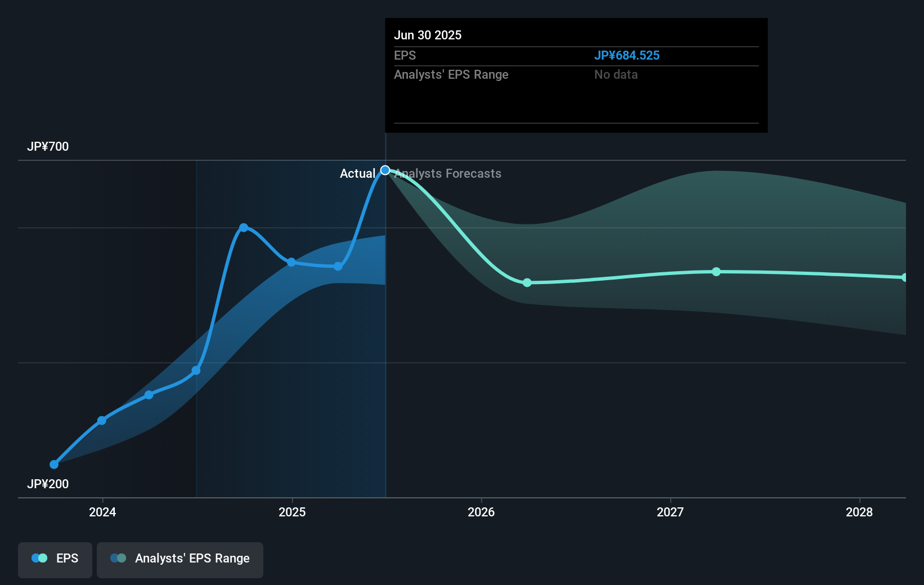Click the 2026 forecast EPS point

527,283
